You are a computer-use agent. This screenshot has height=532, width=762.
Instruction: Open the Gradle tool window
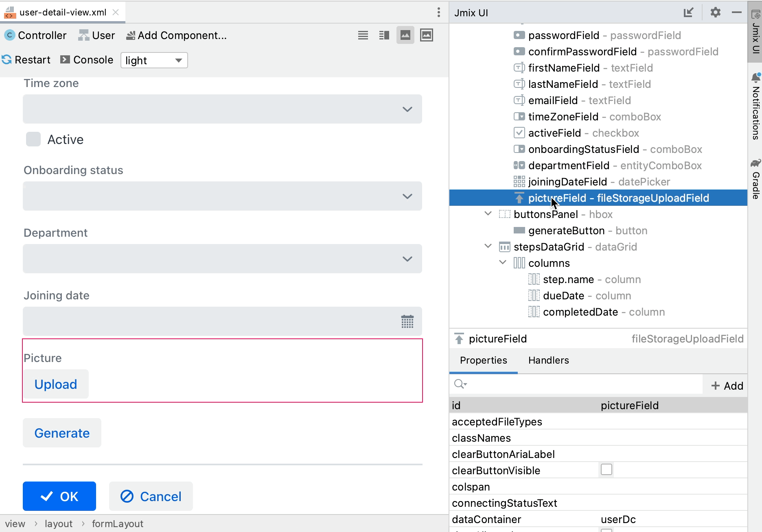tap(755, 179)
